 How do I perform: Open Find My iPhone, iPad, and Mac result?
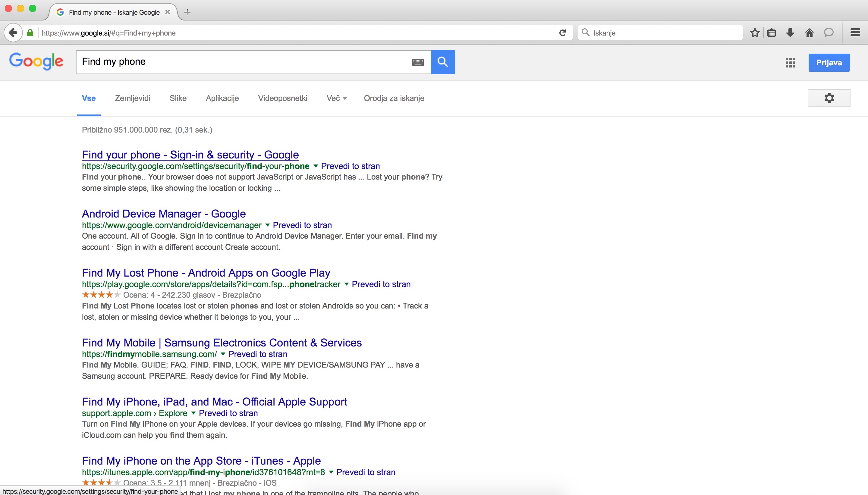point(215,402)
